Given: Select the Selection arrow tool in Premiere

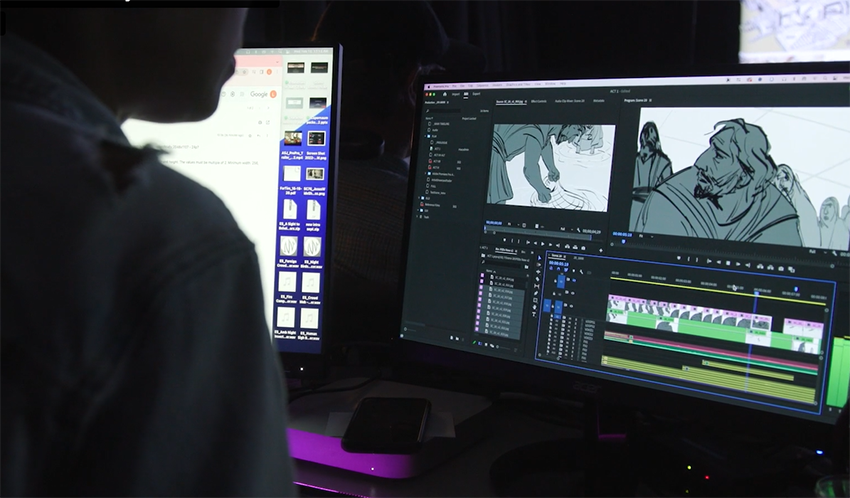Looking at the screenshot, I should 539,258.
